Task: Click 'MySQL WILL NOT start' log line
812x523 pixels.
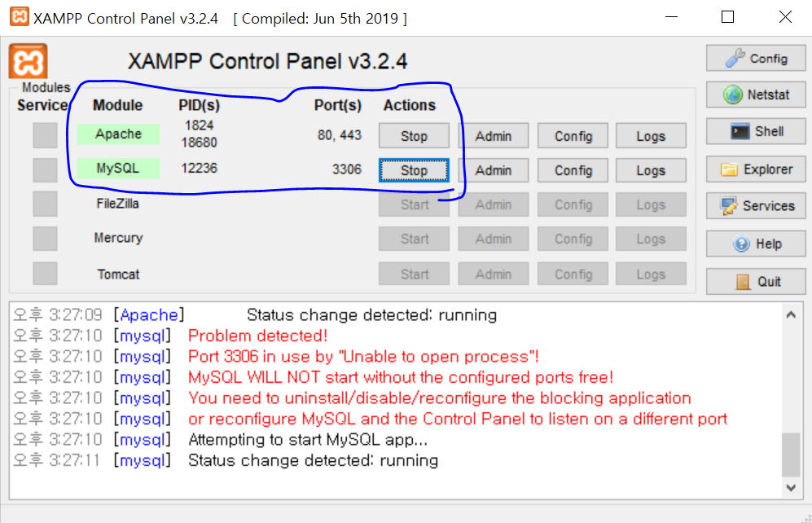Action: click(x=401, y=377)
